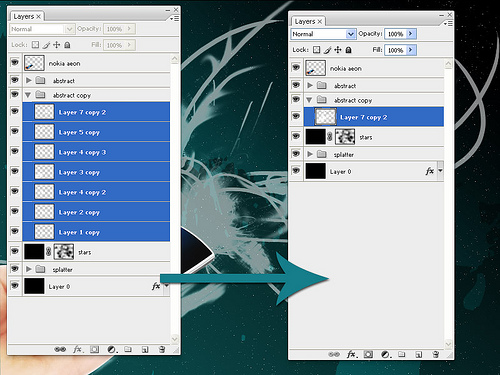The width and height of the screenshot is (500, 375).
Task: Click fx badge on Layer 0, right panel
Action: pos(430,171)
